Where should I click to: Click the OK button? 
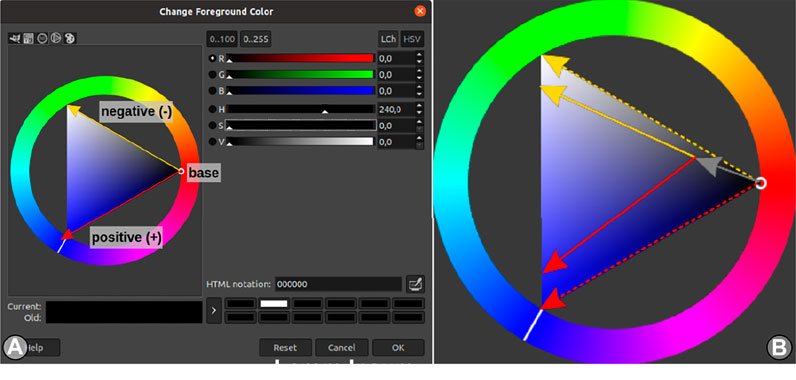[398, 348]
